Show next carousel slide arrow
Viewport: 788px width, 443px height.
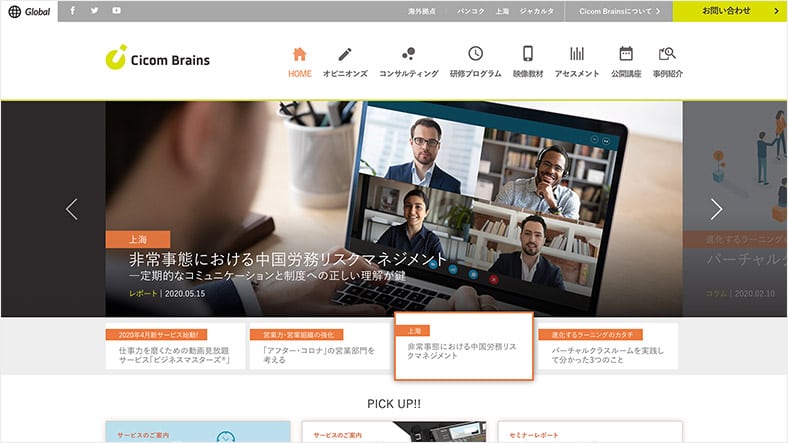click(x=716, y=209)
